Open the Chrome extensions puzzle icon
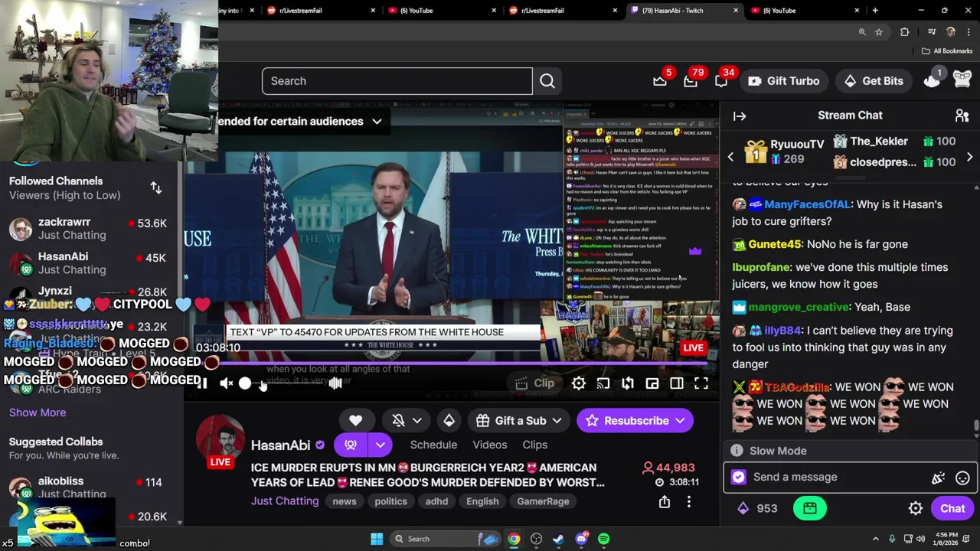Screen dimensions: 980x551 click(905, 32)
